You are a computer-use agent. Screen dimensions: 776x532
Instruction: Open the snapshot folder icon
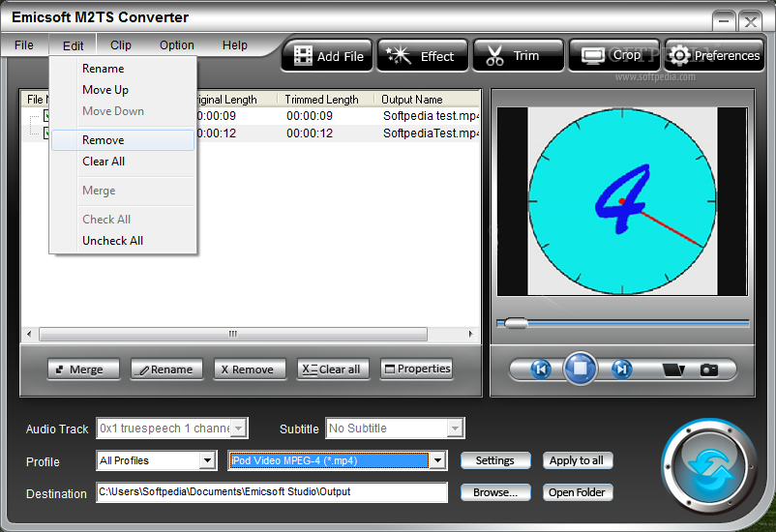[673, 369]
